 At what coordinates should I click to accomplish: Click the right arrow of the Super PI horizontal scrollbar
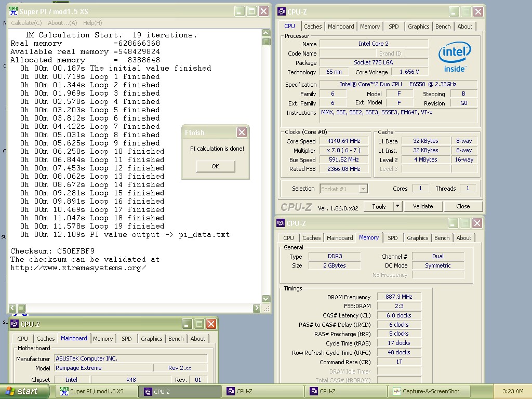pos(257,308)
